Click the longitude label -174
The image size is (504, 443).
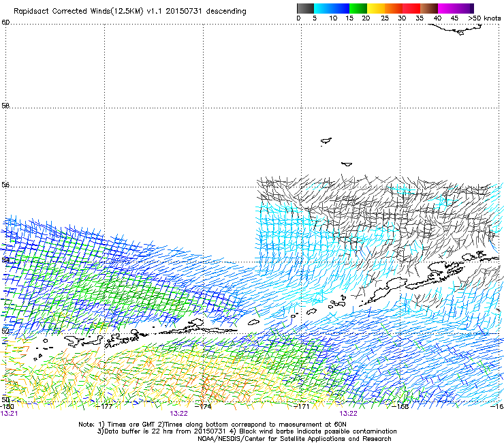click(x=204, y=406)
